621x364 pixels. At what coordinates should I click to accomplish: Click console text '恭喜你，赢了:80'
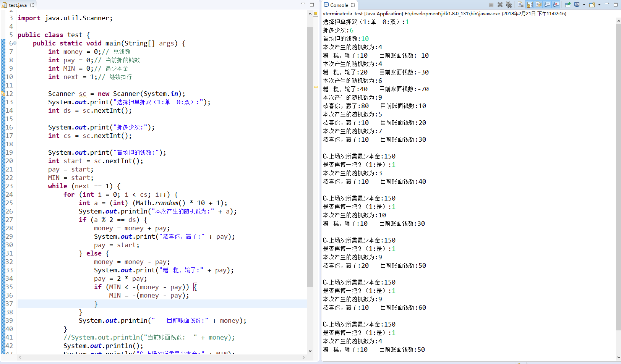point(346,106)
